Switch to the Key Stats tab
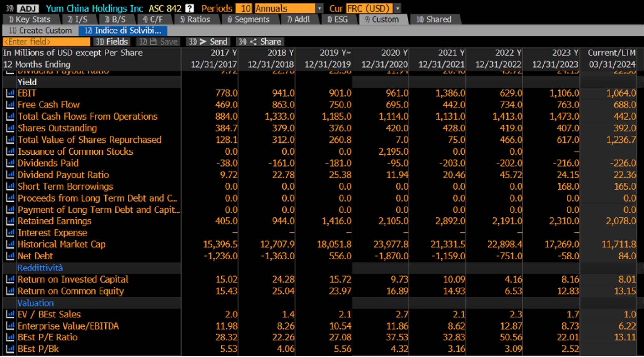The width and height of the screenshot is (644, 357). [30, 20]
